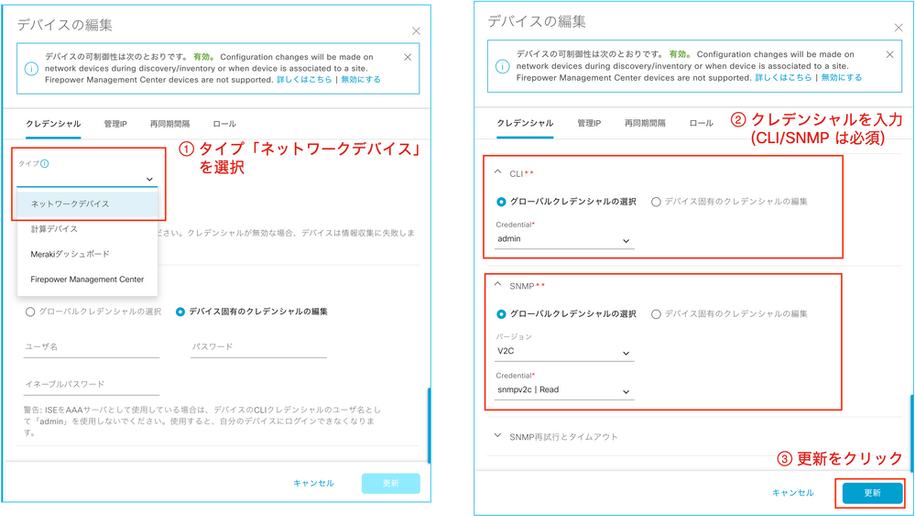
Task: Dismiss the info banner in right dialog
Action: tap(890, 54)
